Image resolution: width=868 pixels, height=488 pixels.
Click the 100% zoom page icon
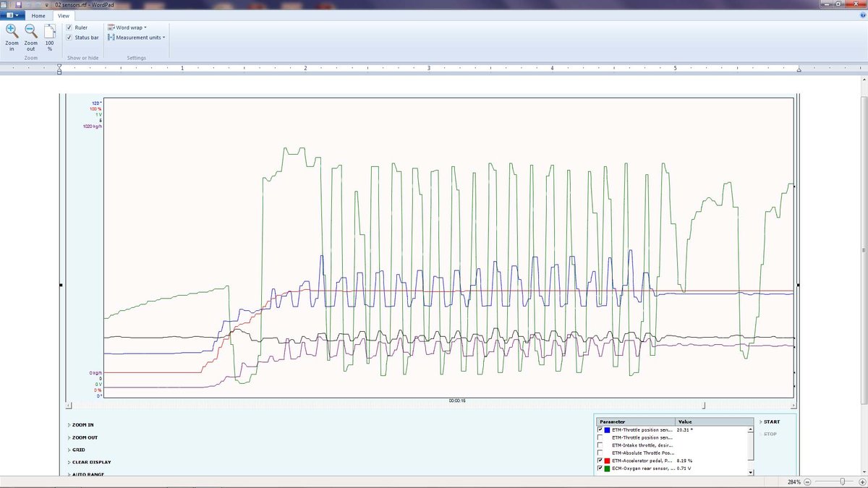tap(48, 32)
